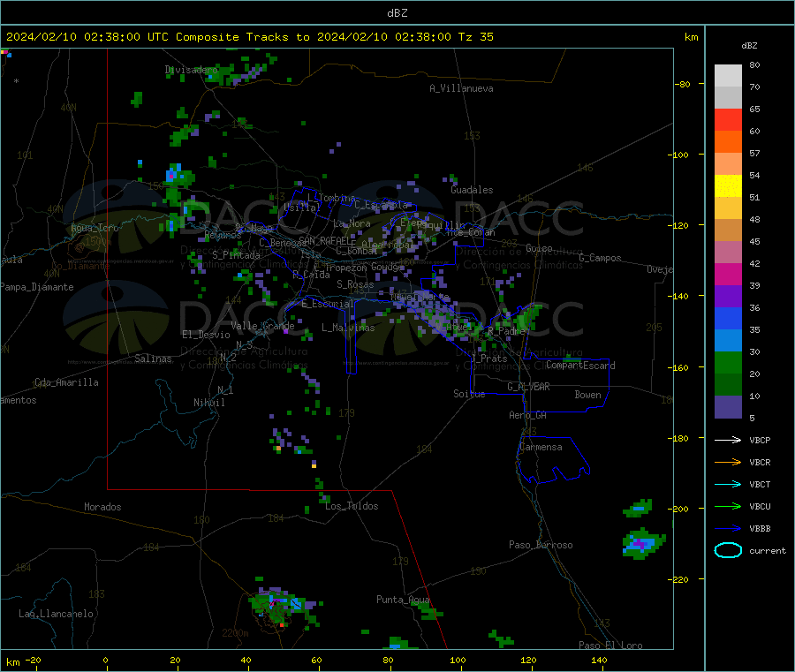Click the green VBCU arrow legend icon
Image resolution: width=795 pixels, height=672 pixels.
click(728, 506)
